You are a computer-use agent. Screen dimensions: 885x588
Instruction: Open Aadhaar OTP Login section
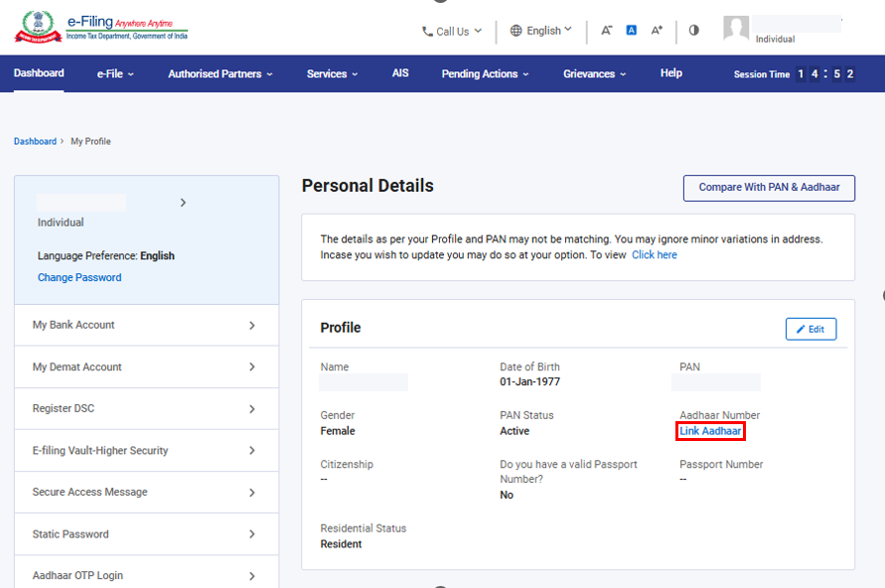[147, 573]
